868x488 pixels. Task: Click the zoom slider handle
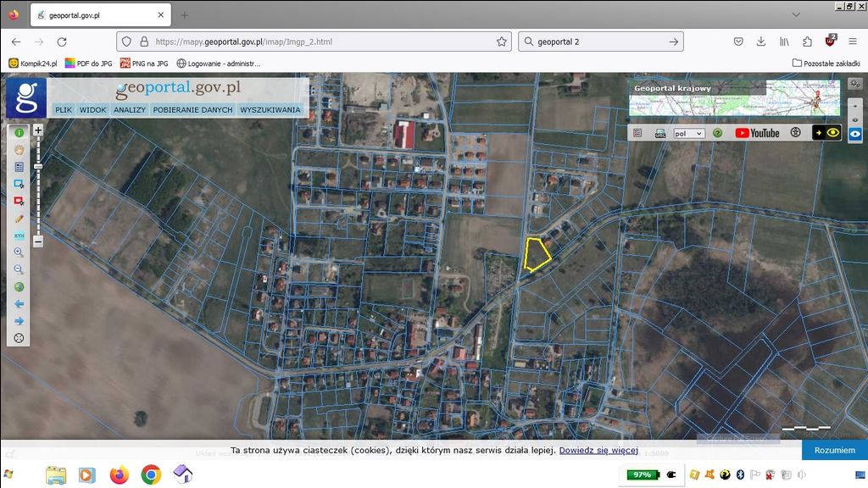coord(38,165)
